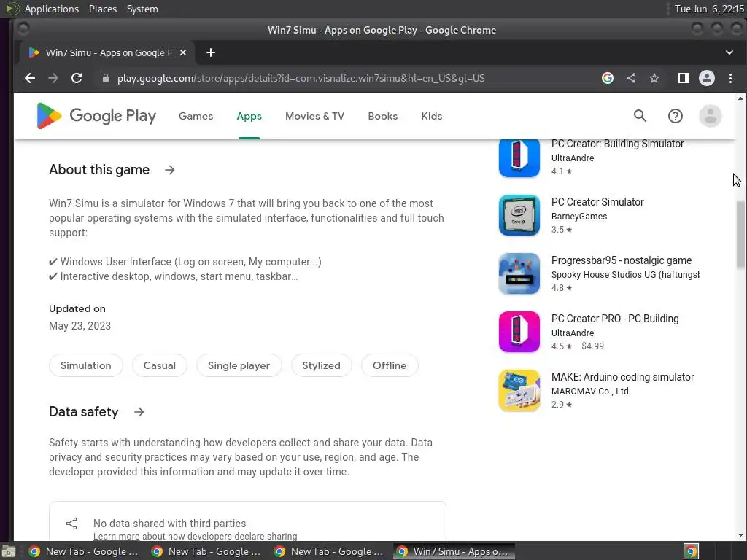Viewport: 747px width, 560px height.
Task: Switch to the Games tab
Action: [196, 116]
